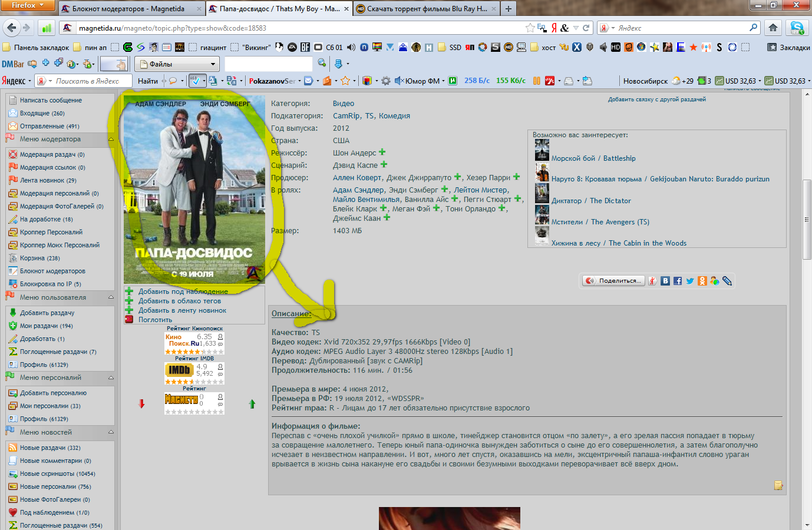Vote down with the red arrow
The height and width of the screenshot is (530, 812).
[141, 403]
